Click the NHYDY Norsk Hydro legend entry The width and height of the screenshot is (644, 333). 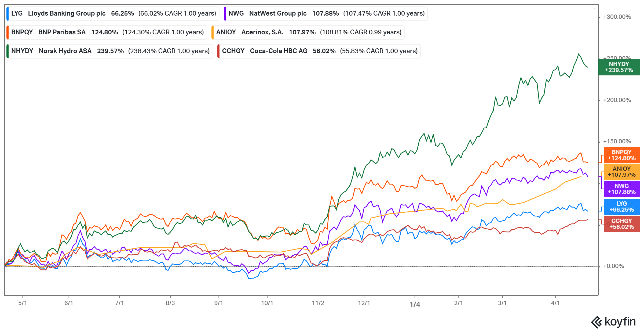(110, 51)
